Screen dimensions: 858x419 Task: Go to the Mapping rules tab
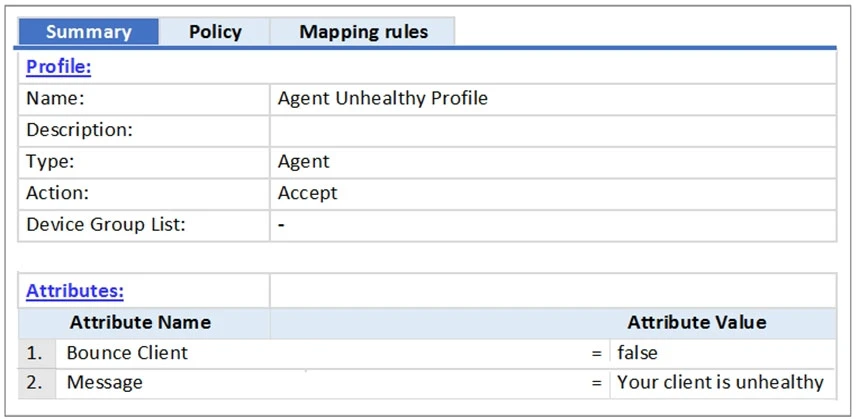(x=363, y=32)
